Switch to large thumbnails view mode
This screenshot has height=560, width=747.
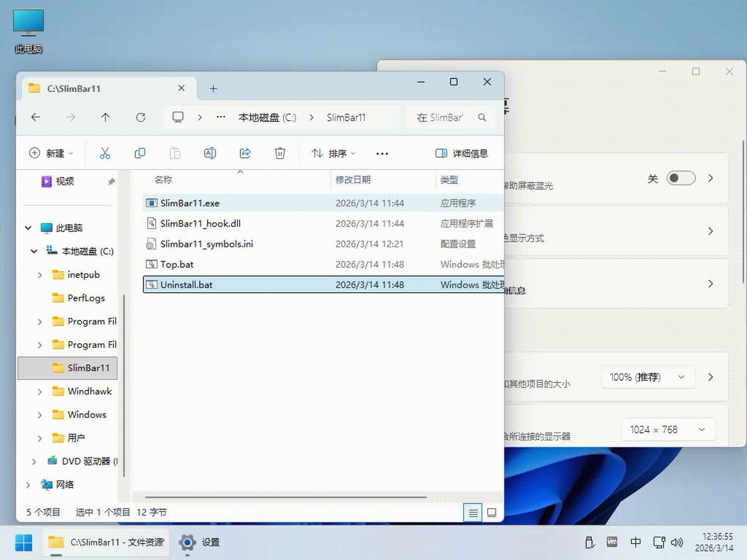click(x=492, y=513)
